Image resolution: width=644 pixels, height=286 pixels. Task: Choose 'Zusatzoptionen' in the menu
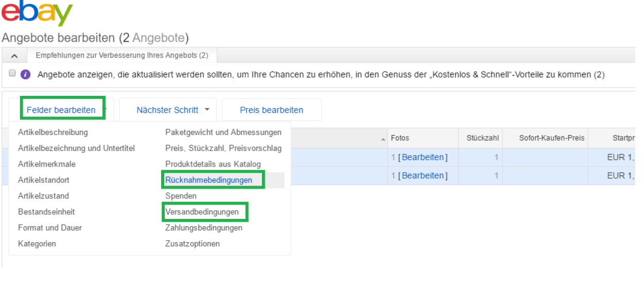pos(193,244)
